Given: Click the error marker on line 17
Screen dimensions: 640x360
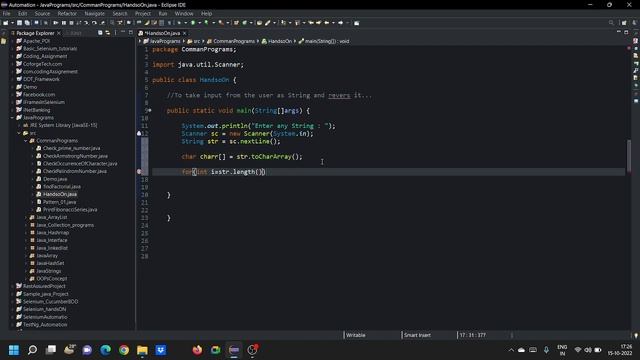Looking at the screenshot, I should (x=139, y=172).
